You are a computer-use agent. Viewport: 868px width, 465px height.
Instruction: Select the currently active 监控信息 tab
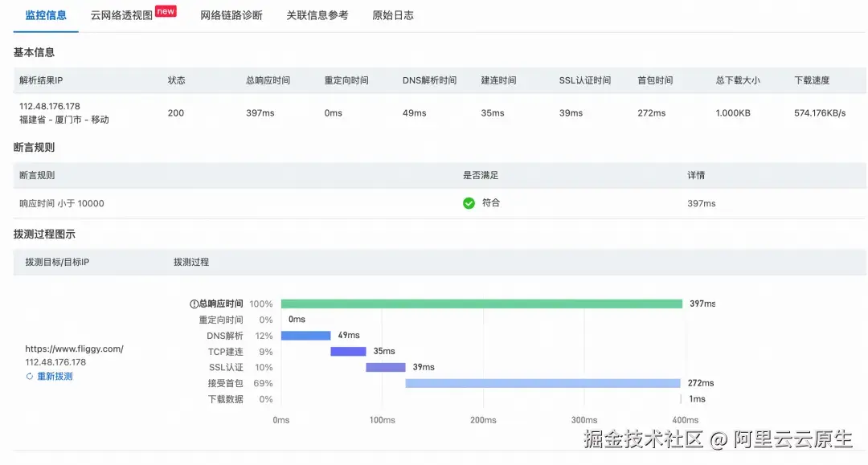44,14
